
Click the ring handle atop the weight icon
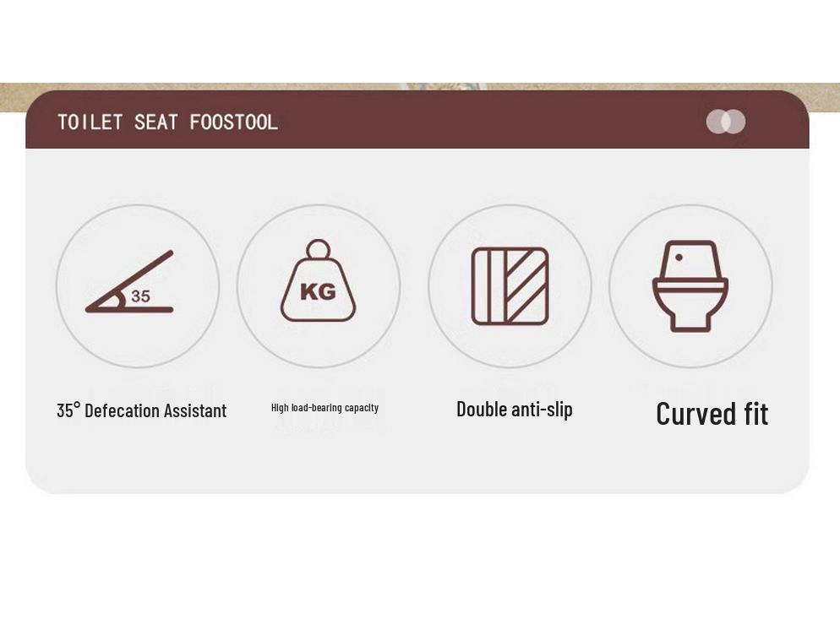coord(318,249)
